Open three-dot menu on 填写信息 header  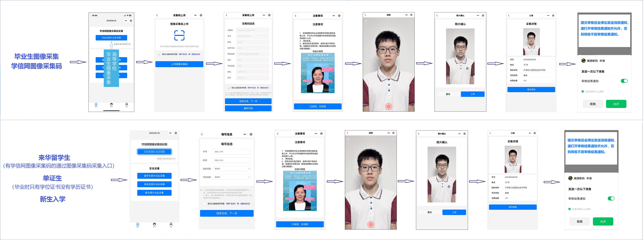pyautogui.click(x=244, y=134)
